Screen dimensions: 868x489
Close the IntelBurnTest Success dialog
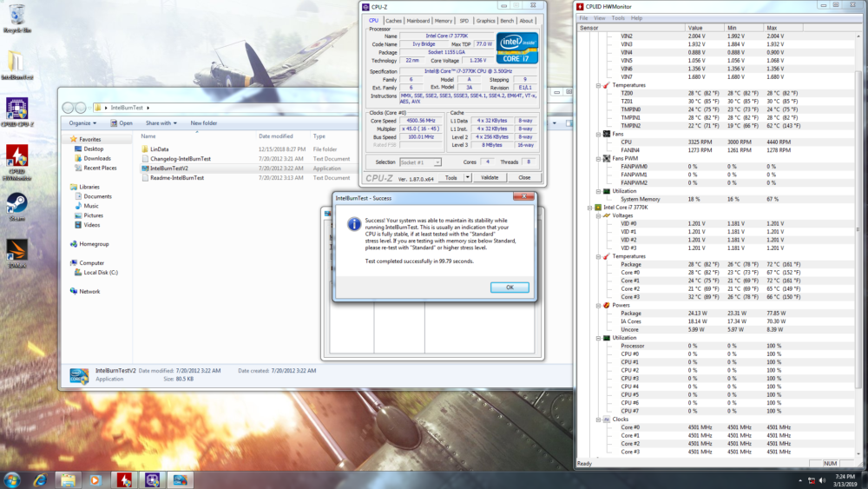point(523,196)
